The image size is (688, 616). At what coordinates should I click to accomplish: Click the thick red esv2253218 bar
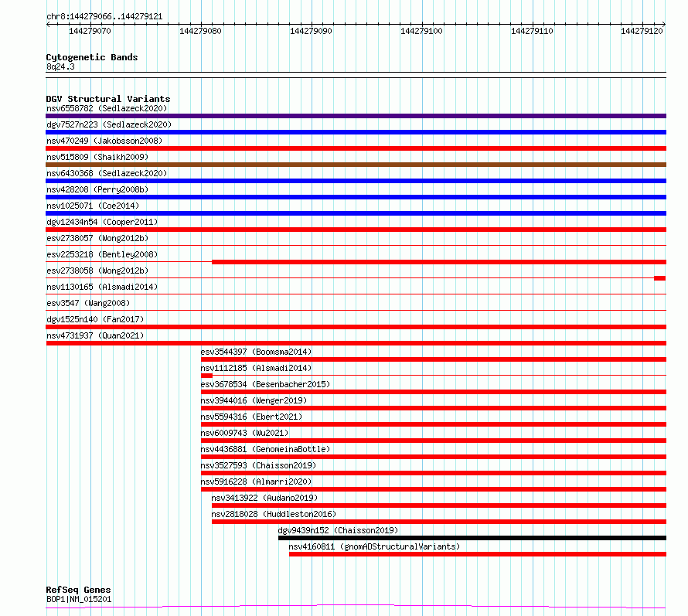439,262
